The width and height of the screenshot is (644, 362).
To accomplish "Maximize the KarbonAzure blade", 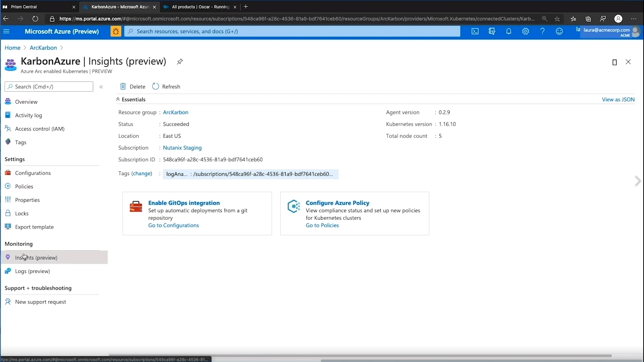I will click(614, 62).
